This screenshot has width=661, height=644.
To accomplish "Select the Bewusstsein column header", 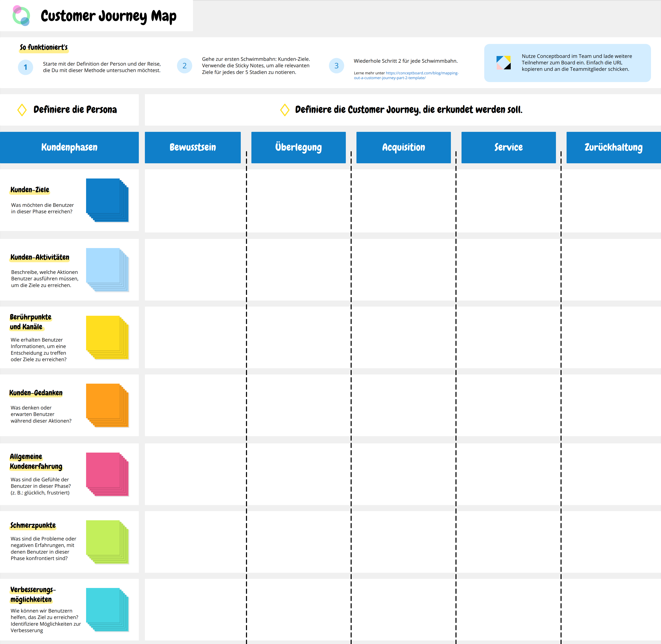I will [x=193, y=147].
